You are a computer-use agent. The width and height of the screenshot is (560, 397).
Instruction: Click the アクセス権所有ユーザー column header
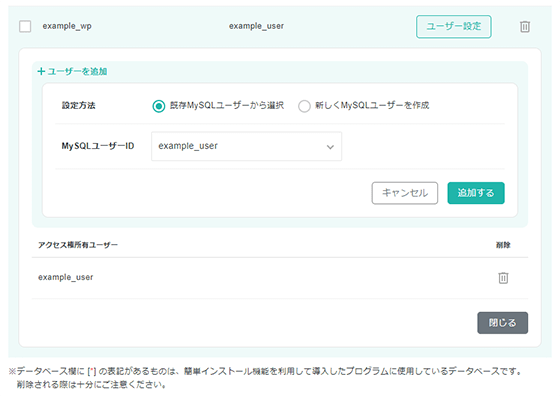pyautogui.click(x=78, y=245)
